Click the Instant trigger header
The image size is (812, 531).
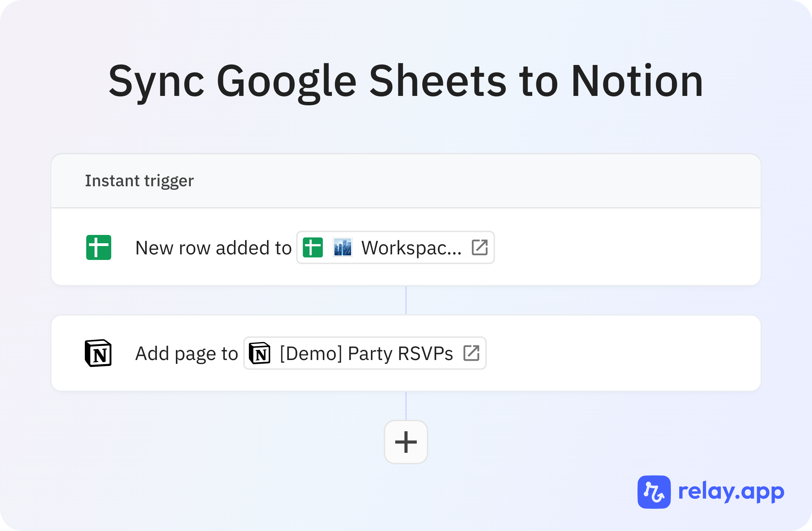pos(139,181)
